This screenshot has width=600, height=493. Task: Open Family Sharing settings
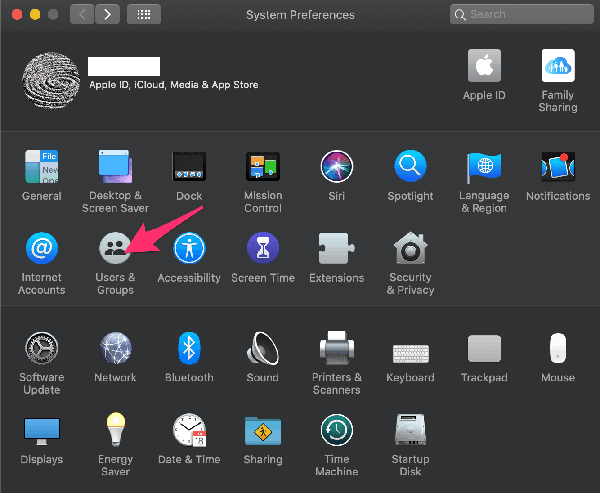558,65
